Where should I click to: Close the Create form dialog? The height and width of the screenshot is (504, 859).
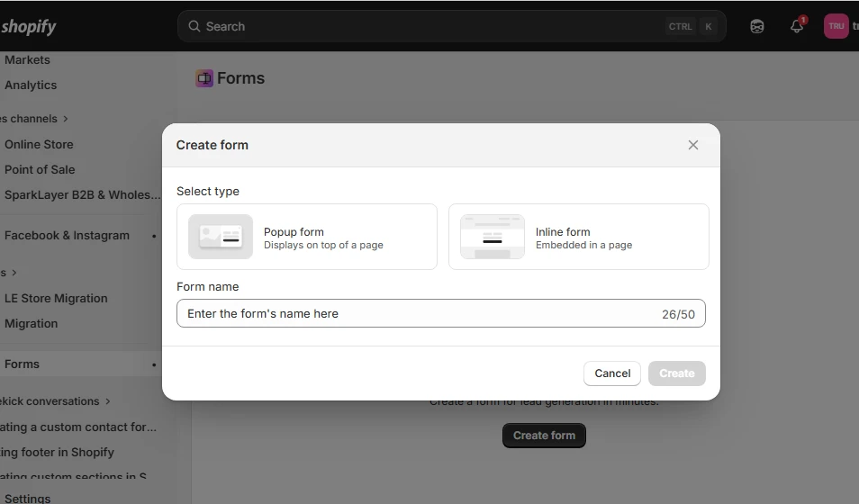(693, 145)
